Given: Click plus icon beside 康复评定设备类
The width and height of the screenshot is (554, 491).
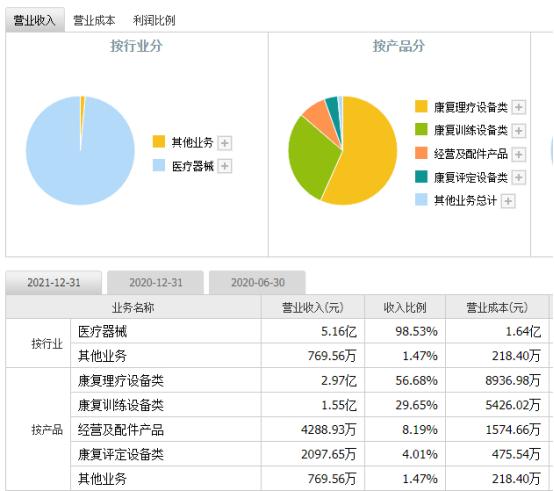Looking at the screenshot, I should [x=519, y=177].
